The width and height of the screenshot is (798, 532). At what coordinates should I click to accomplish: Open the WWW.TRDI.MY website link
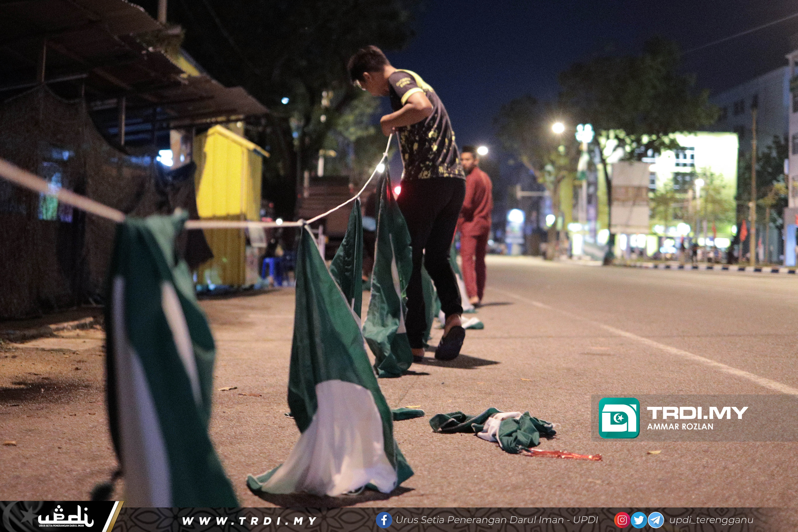click(249, 521)
